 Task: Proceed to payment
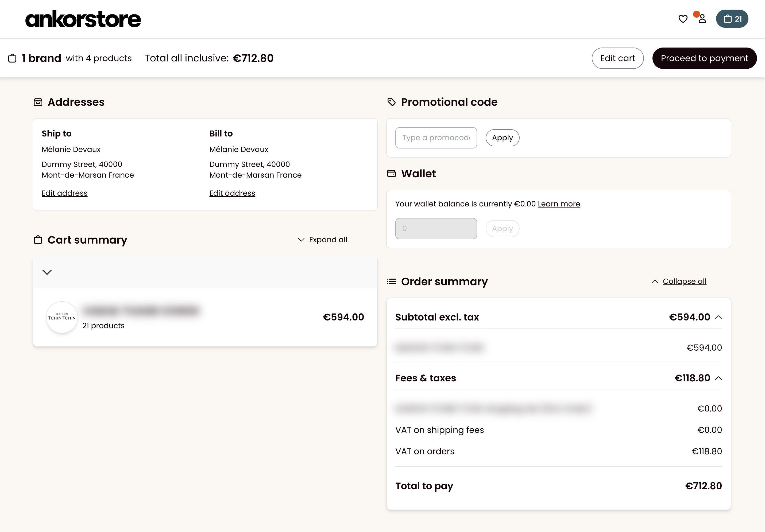(704, 58)
